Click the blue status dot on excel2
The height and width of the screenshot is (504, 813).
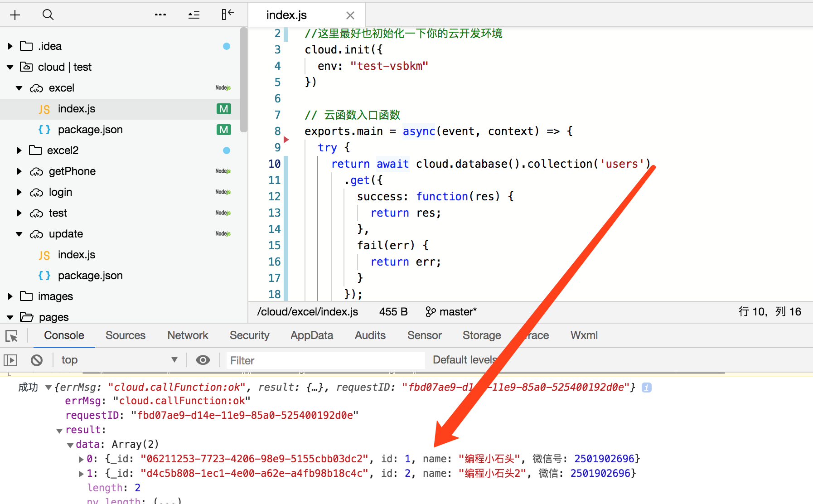(227, 150)
